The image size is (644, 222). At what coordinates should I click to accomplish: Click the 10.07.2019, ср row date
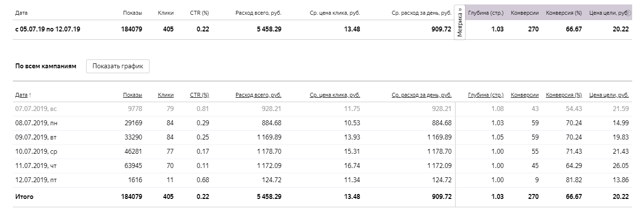point(32,151)
